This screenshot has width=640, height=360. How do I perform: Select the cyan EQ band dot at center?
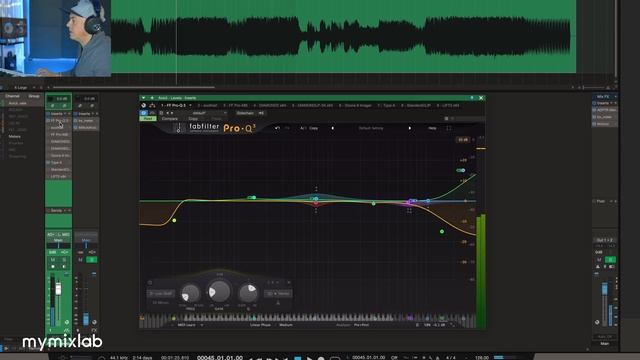click(316, 198)
